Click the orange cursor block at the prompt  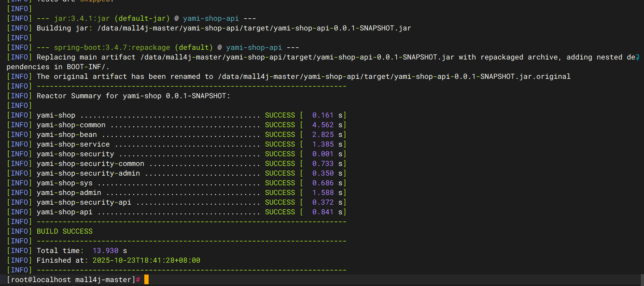click(146, 280)
